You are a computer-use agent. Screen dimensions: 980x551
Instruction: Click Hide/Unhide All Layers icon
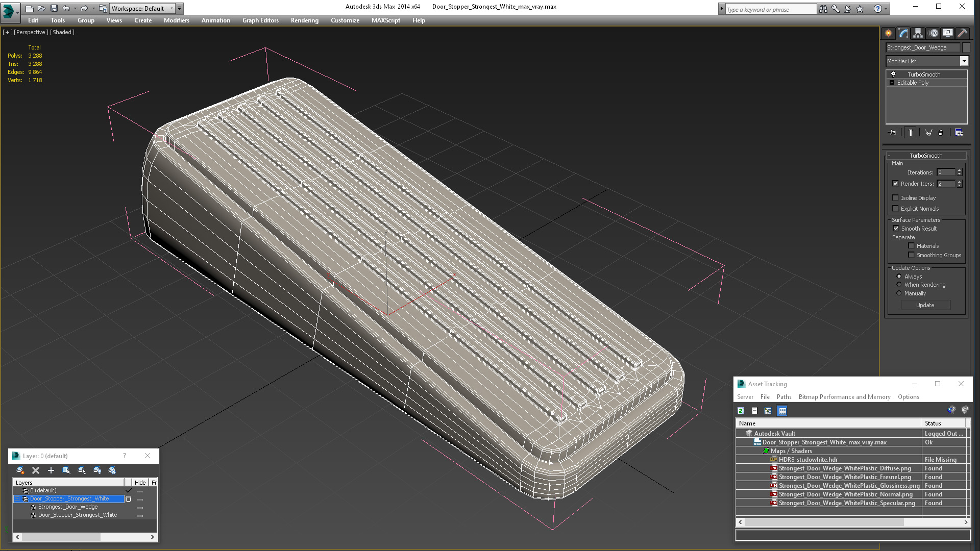click(97, 470)
